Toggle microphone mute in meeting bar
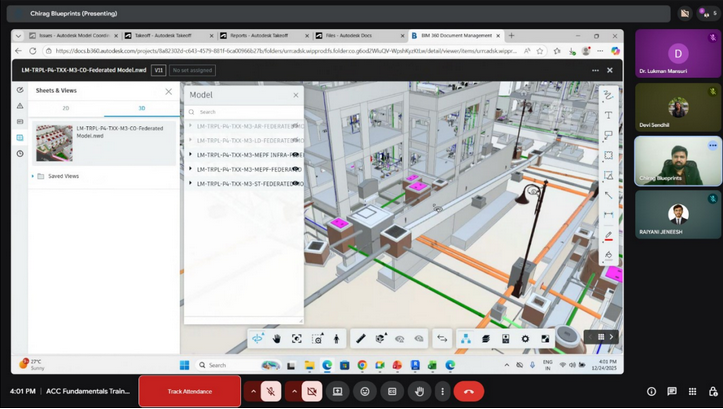This screenshot has width=723, height=409. [x=271, y=391]
